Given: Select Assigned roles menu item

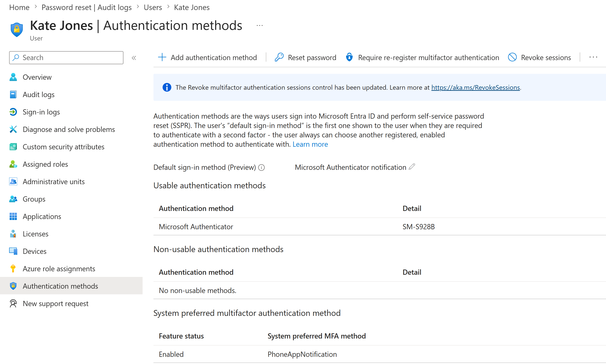Looking at the screenshot, I should click(71, 164).
